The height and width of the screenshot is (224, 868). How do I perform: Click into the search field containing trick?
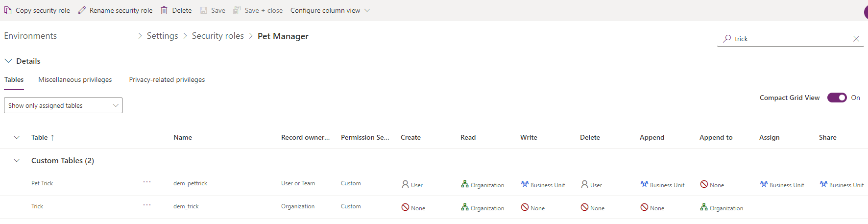pyautogui.click(x=789, y=39)
